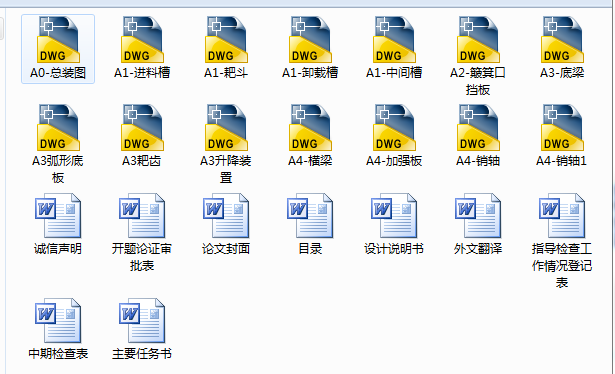Click the file name text "主要任务书"
This screenshot has height=374, width=615.
pos(142,354)
